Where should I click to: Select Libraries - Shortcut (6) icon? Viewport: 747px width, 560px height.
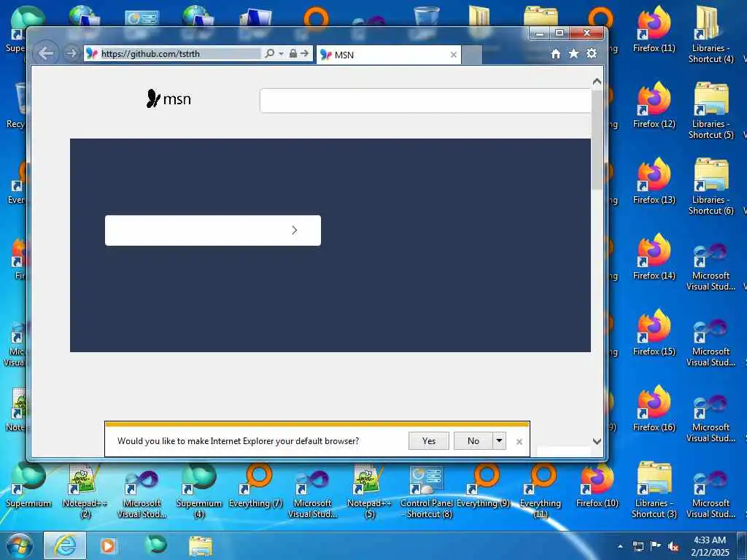click(x=711, y=186)
